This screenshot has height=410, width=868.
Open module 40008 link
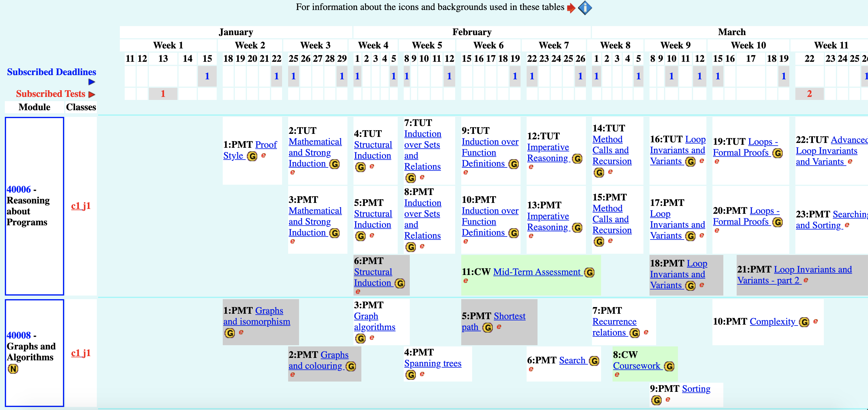19,336
